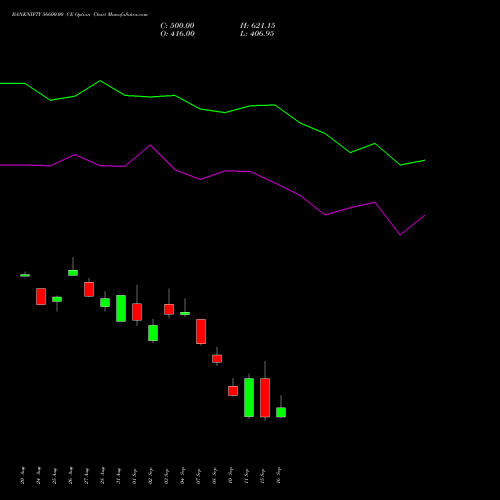Select the close value C: 500.00
This screenshot has width=500, height=500.
[177, 26]
